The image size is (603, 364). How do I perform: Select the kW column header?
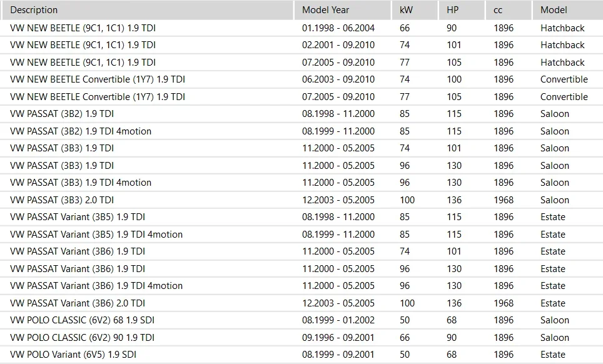point(415,10)
